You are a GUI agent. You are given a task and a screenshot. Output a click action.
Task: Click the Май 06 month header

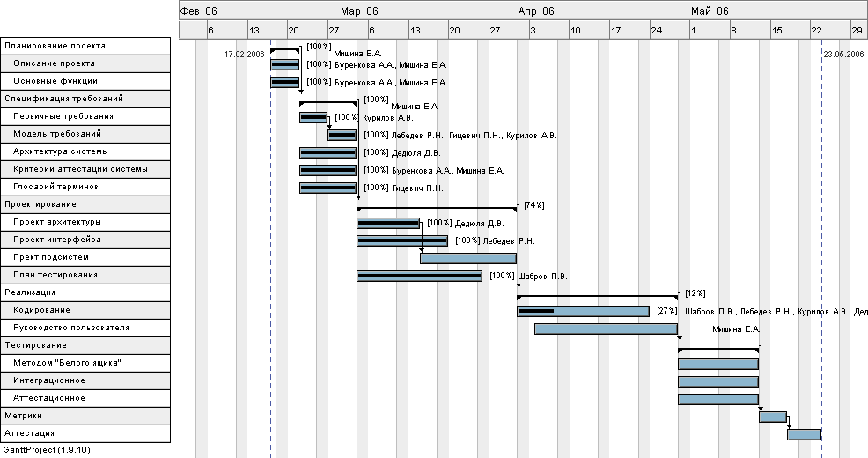[x=710, y=11]
